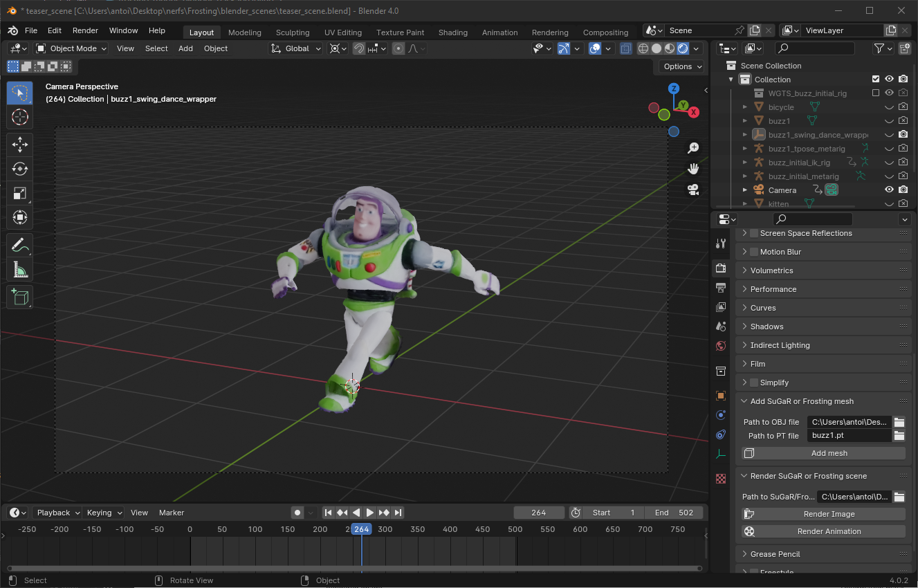Jump to the timeline end frame
The image size is (918, 588).
coord(398,513)
